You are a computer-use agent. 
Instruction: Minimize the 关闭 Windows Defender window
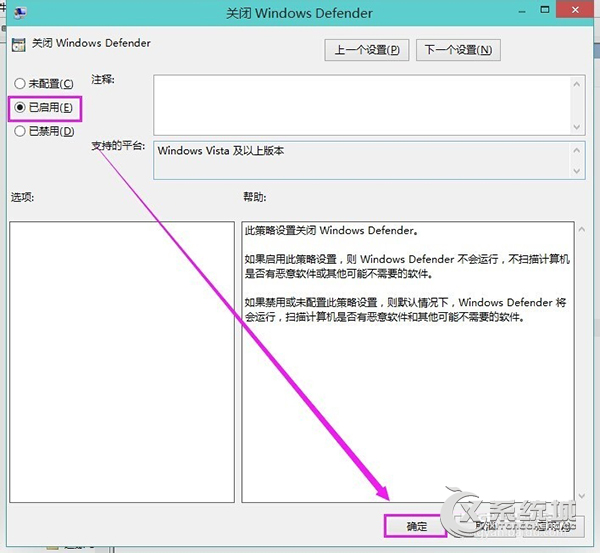522,11
